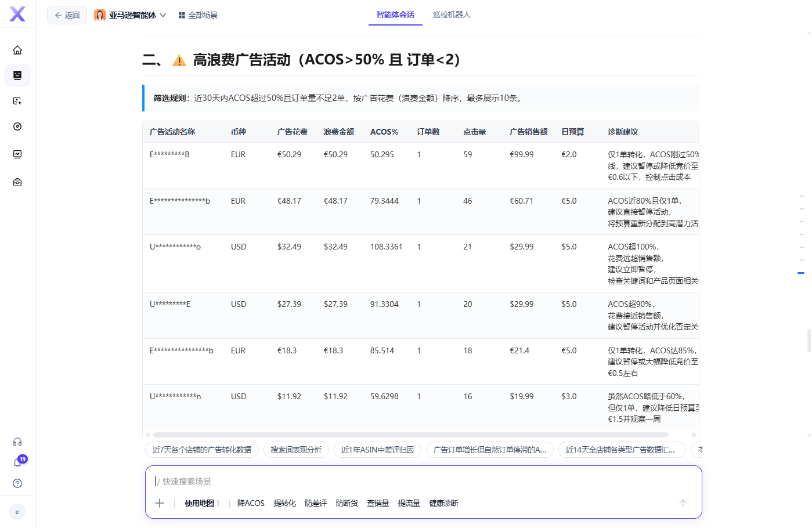Click suggestion 广告订单增长但自然订单停滞
812x528 pixels.
pos(490,450)
